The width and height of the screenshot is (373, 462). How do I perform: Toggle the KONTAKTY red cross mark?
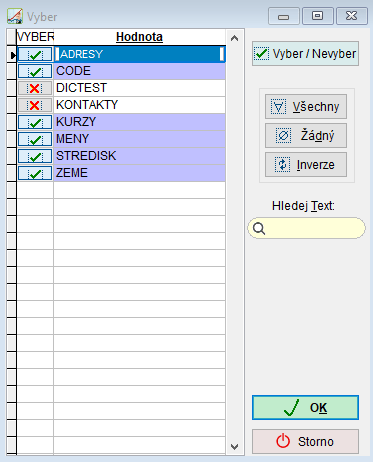click(35, 105)
